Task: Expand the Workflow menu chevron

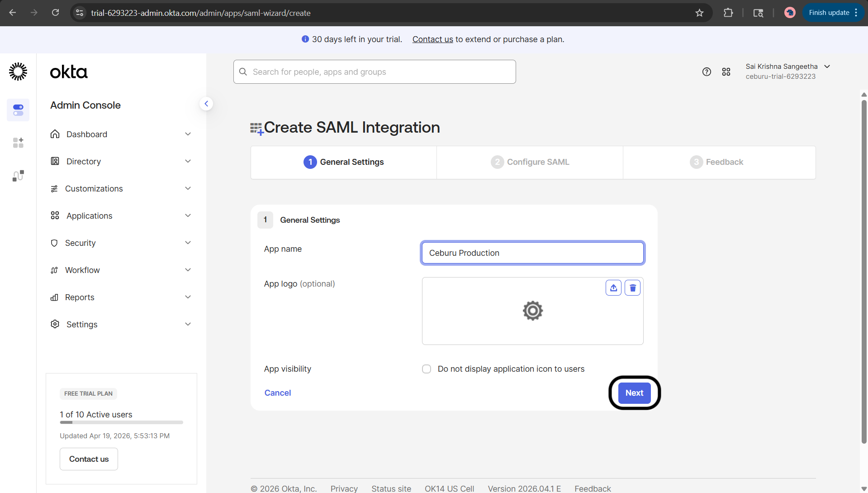Action: pos(188,270)
